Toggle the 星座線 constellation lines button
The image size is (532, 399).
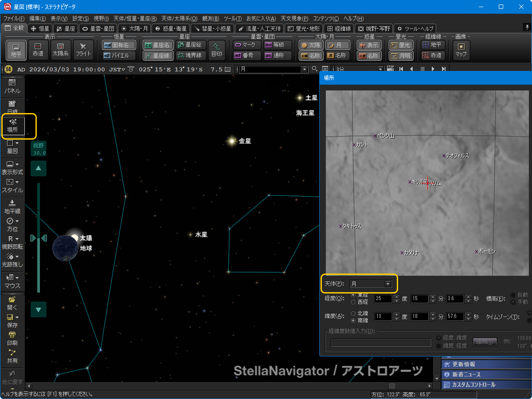click(x=158, y=55)
